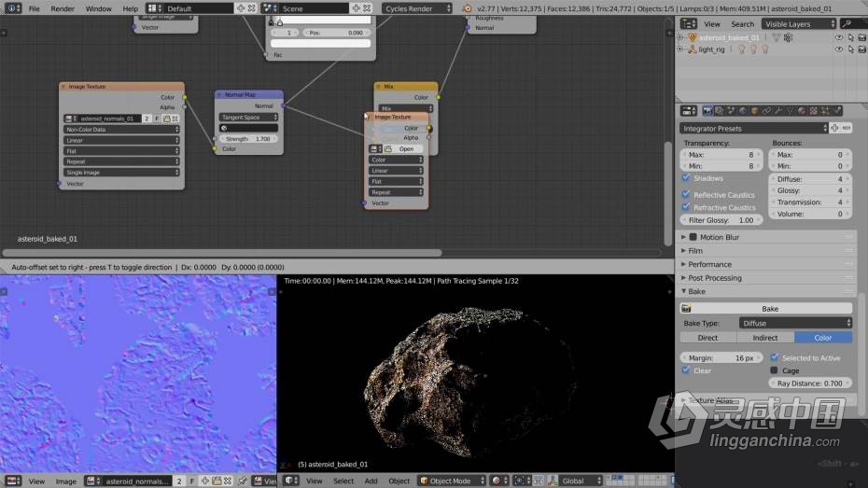Viewport: 868px width, 488px height.
Task: Open the Physics properties tab
Action: (x=836, y=111)
